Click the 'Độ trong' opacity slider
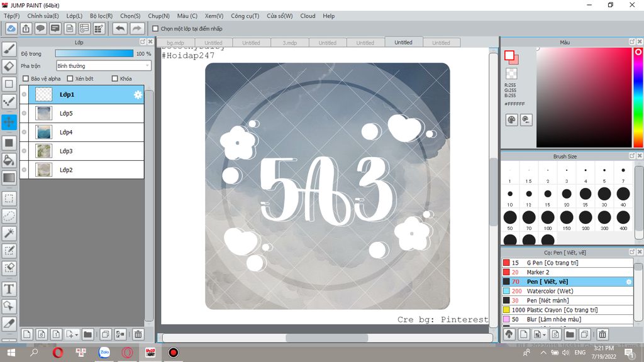Screen dimensions: 644x362 coord(94,53)
